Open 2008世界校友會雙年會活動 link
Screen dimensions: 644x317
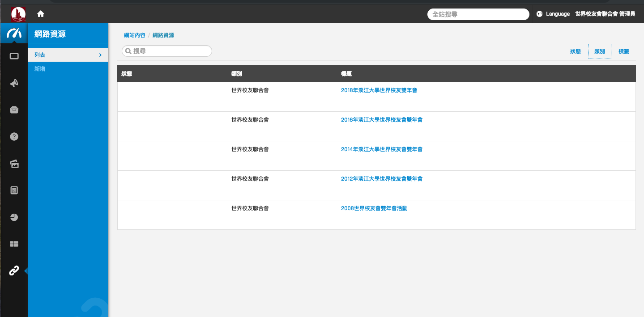[374, 208]
